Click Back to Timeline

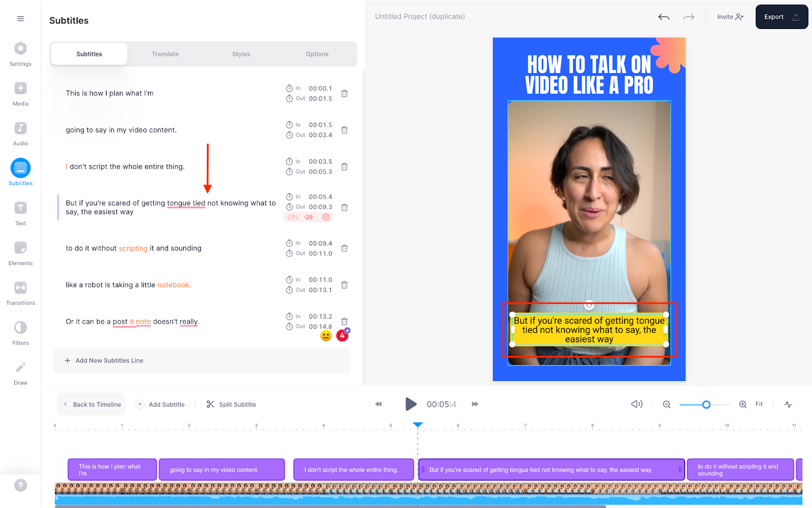pyautogui.click(x=91, y=404)
